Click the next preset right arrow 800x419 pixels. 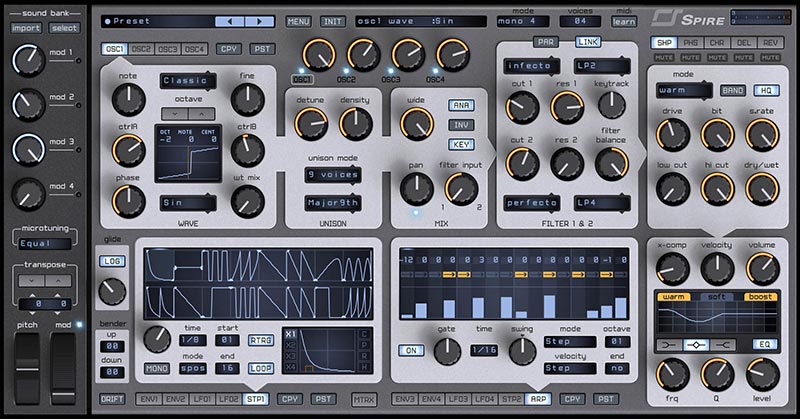[x=258, y=20]
